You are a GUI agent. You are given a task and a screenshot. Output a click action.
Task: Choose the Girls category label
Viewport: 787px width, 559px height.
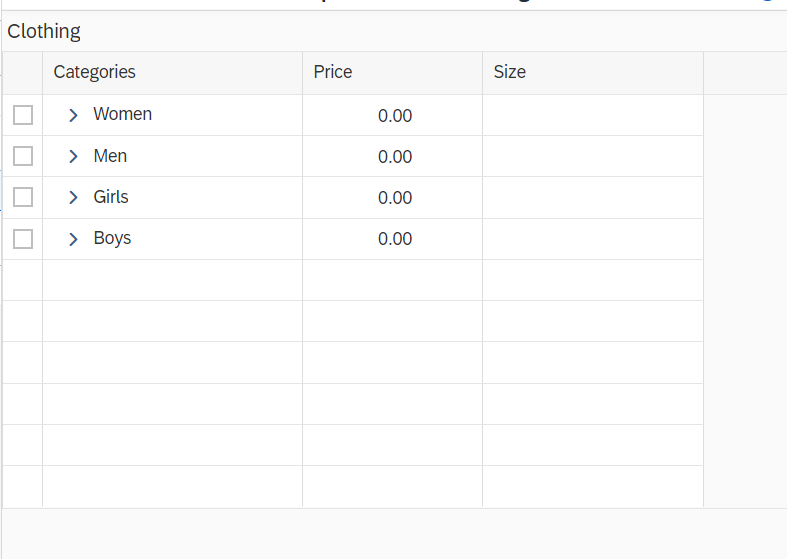pos(111,197)
